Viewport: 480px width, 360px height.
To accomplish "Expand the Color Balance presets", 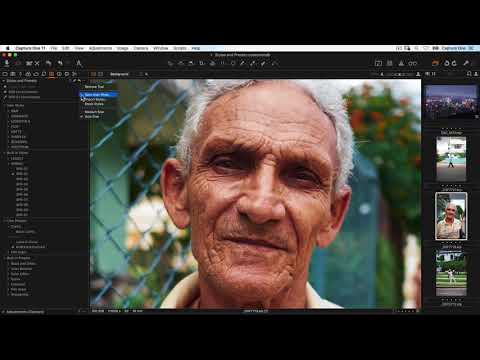I will click(9, 269).
